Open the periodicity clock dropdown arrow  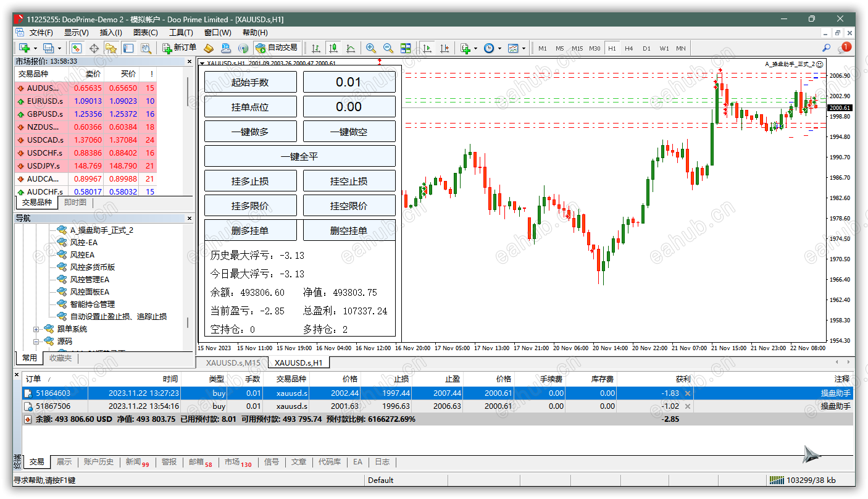point(498,48)
